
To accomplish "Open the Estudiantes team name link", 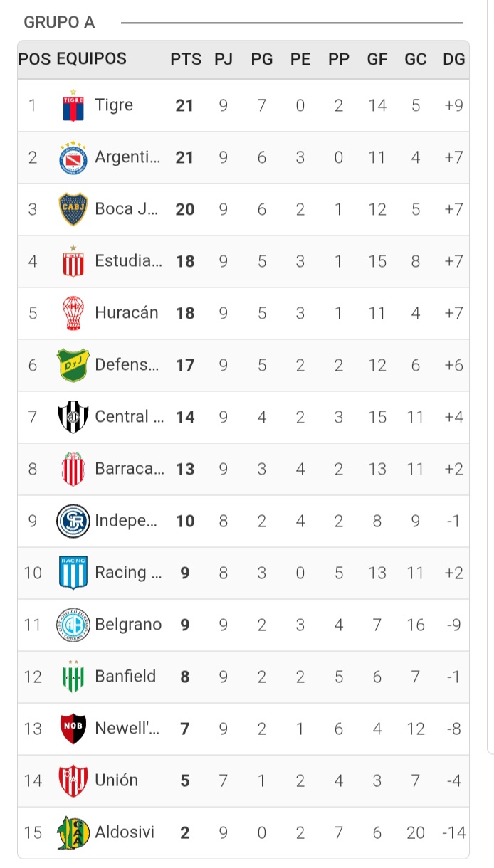I will click(x=128, y=261).
